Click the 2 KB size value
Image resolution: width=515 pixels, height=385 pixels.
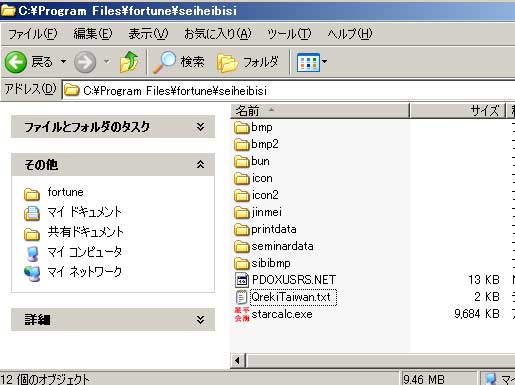pyautogui.click(x=487, y=297)
